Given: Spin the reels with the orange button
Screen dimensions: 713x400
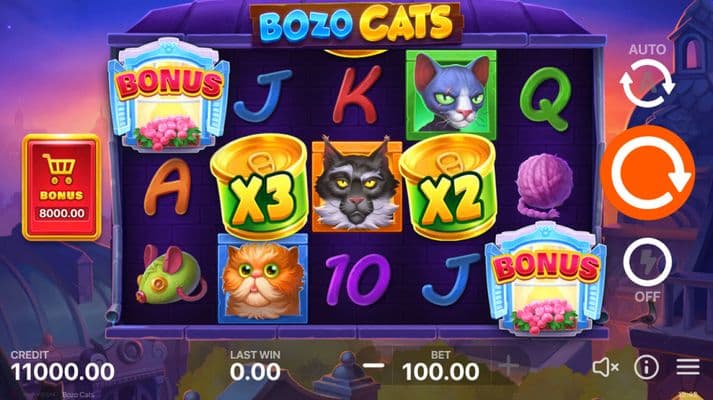Looking at the screenshot, I should [647, 173].
